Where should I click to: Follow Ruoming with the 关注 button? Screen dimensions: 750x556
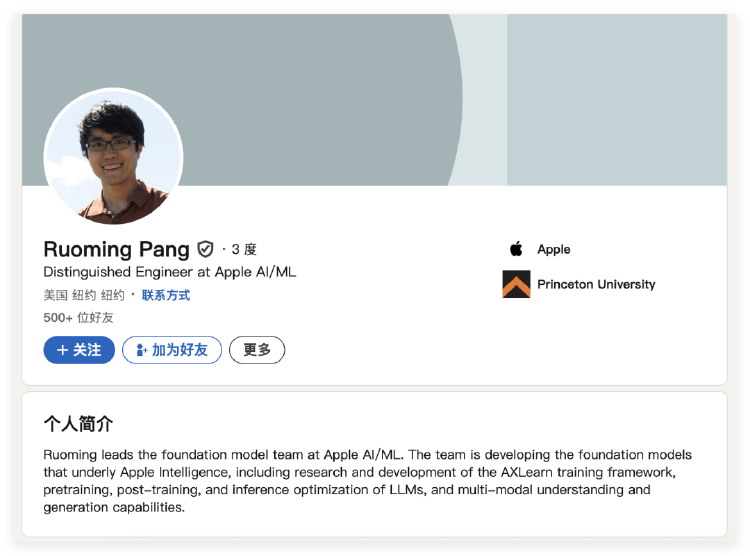click(x=79, y=350)
